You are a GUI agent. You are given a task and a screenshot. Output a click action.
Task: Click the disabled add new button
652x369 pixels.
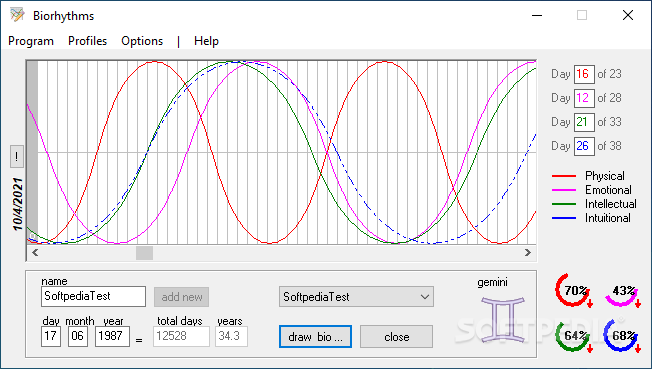[182, 297]
